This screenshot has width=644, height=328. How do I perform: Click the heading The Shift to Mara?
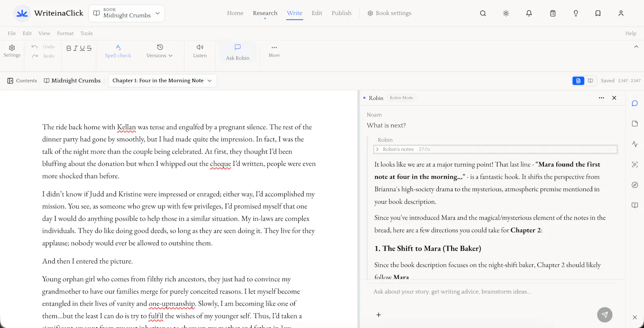click(427, 249)
